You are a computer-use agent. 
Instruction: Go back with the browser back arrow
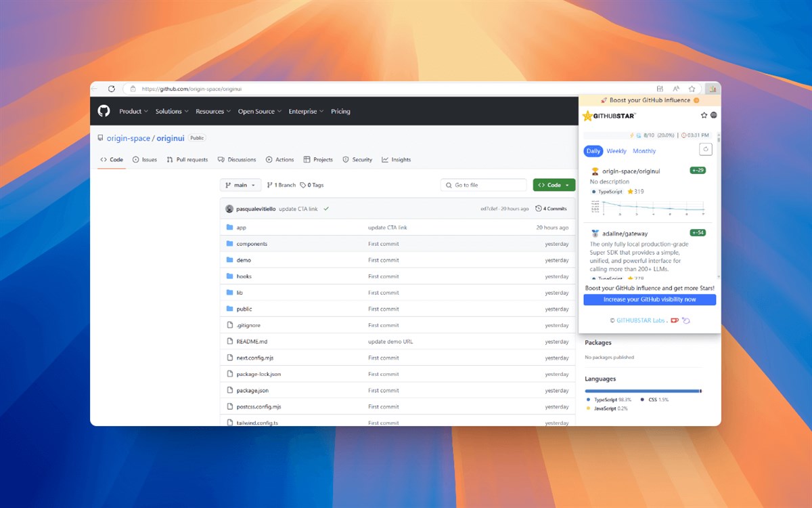(x=95, y=89)
